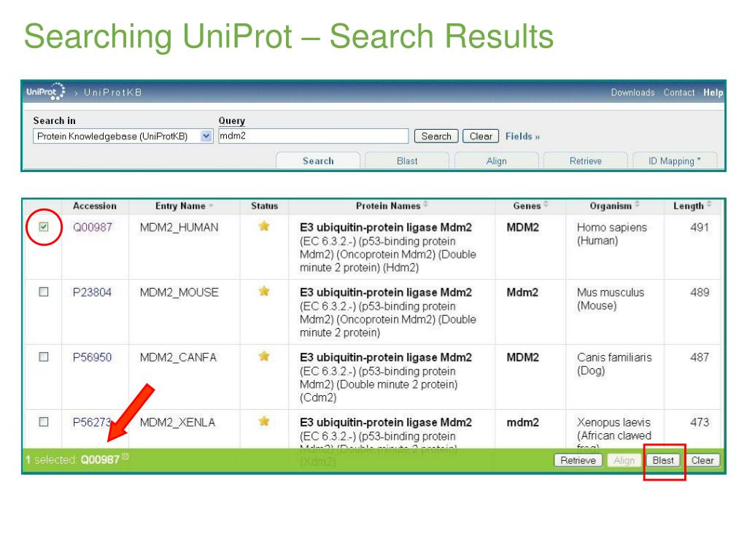
Task: Click the Accession column header
Action: coord(94,206)
